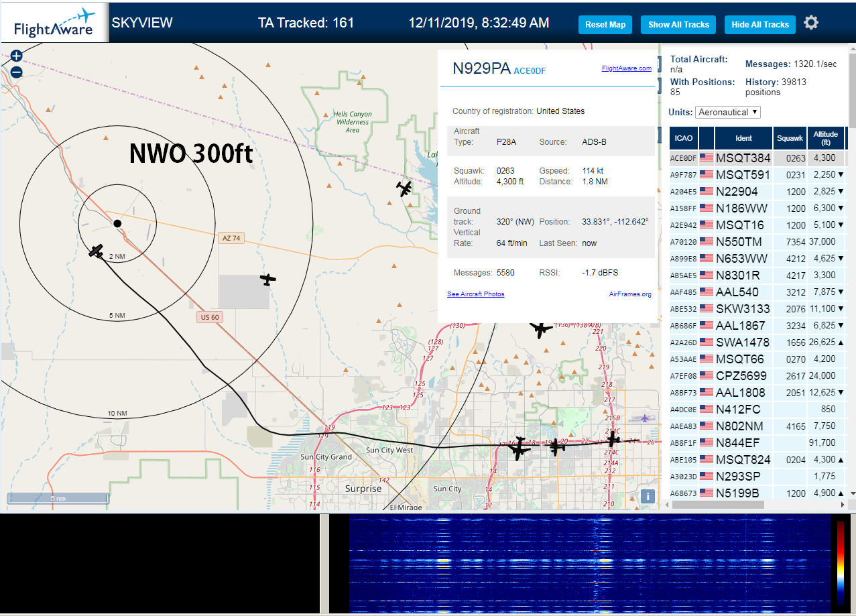Click the waterfall color scale bar
Viewport: 856px width, 616px height.
(841, 564)
